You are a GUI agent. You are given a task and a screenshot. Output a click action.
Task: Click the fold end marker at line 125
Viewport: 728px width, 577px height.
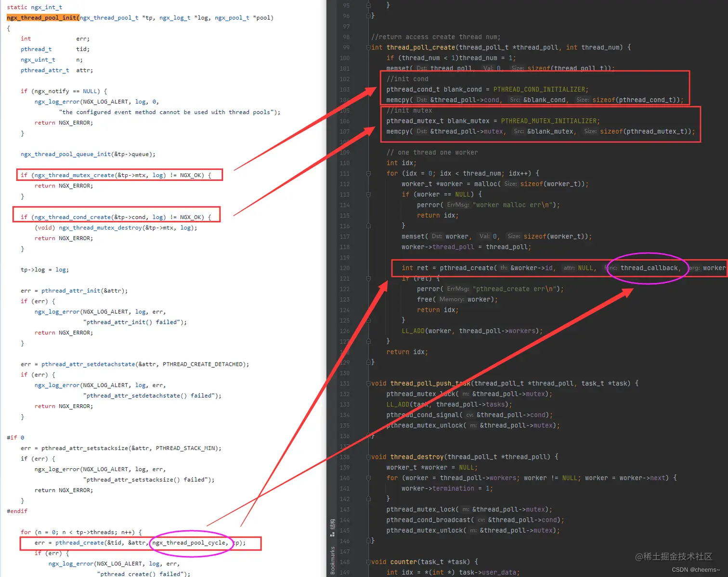(368, 321)
